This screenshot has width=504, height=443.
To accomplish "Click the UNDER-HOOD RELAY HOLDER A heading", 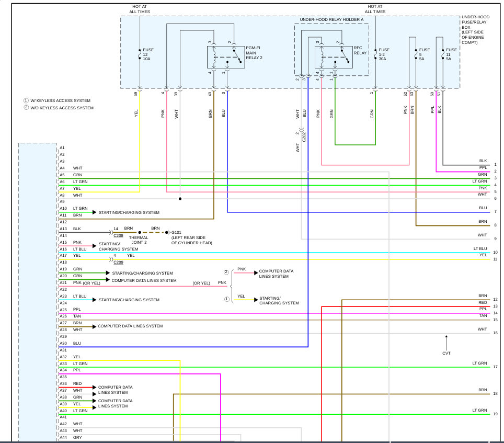I will pyautogui.click(x=331, y=19).
